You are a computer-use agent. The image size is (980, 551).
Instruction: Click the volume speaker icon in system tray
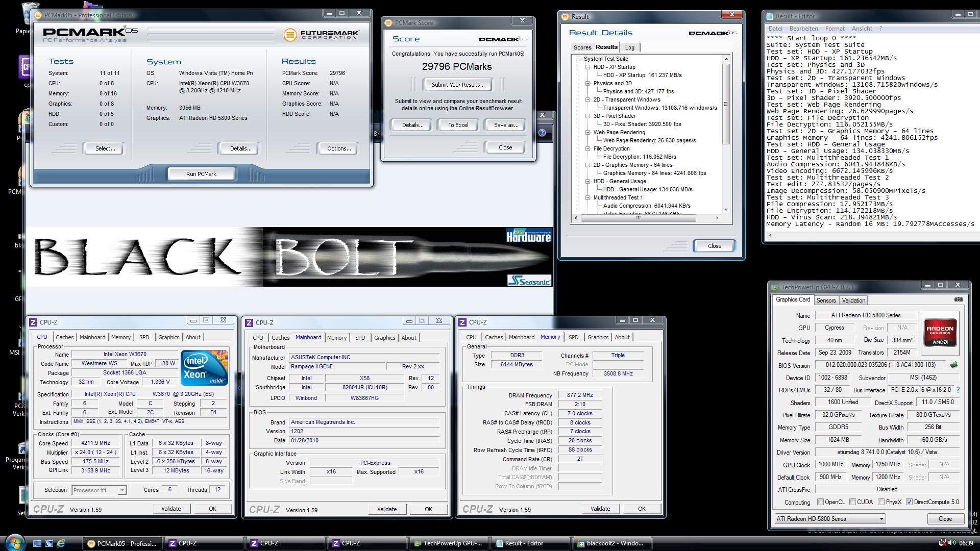pyautogui.click(x=951, y=543)
